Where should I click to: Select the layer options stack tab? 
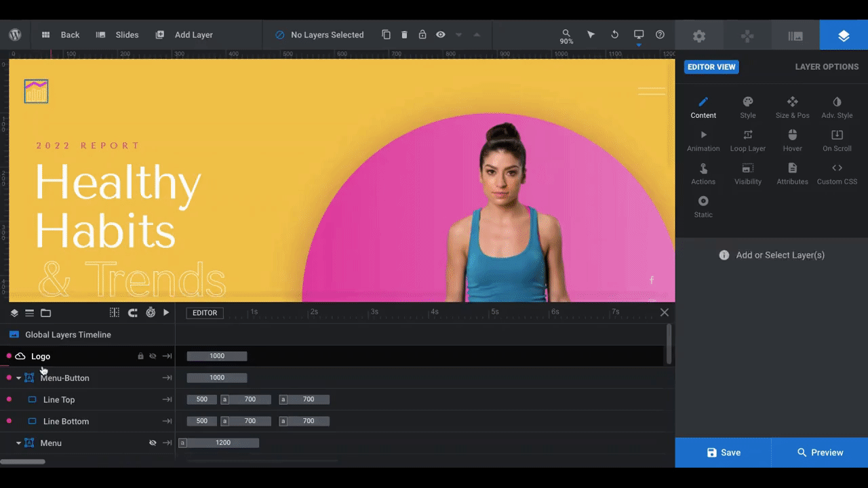coord(844,35)
